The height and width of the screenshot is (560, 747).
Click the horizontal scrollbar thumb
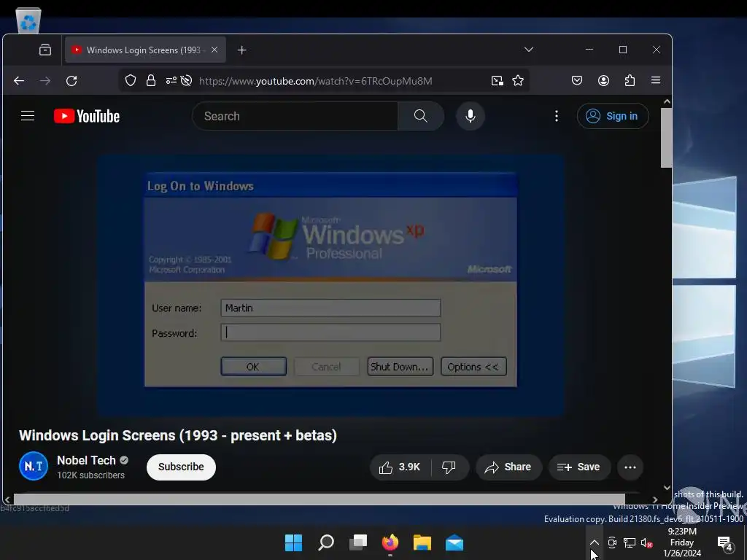point(320,499)
